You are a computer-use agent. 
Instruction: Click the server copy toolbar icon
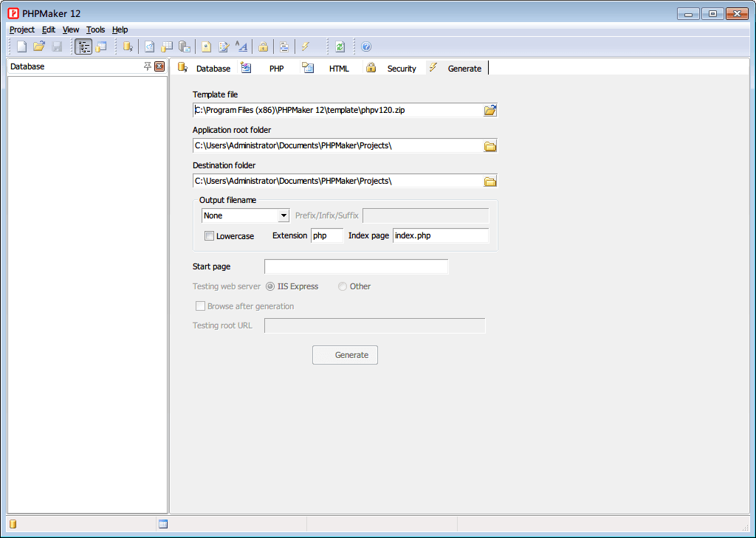click(184, 46)
